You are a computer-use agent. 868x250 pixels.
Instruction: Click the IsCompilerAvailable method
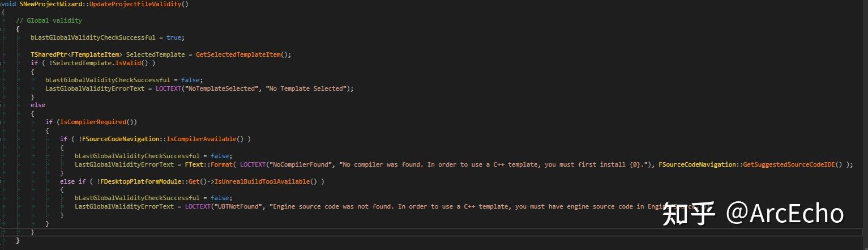point(201,139)
